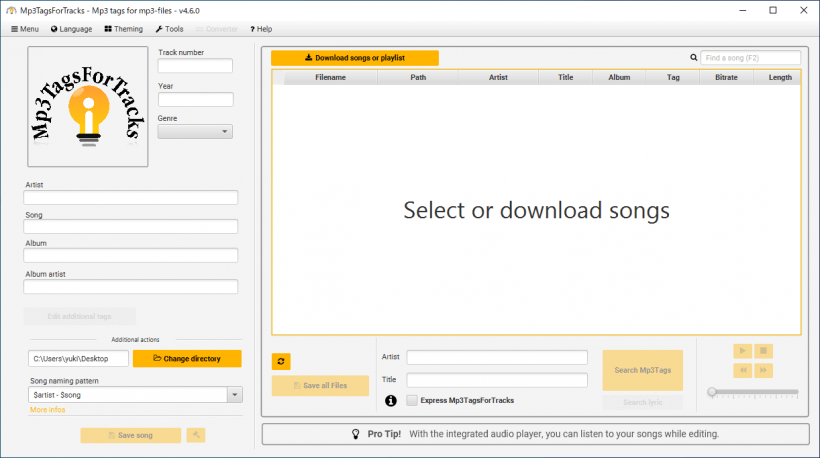
Task: Click the Artist search field below song list
Action: point(497,358)
